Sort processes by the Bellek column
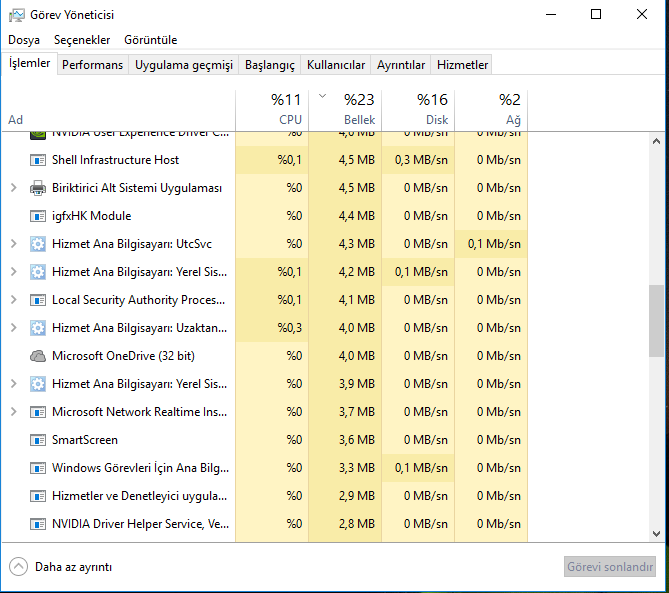Image resolution: width=669 pixels, height=593 pixels. click(x=345, y=110)
